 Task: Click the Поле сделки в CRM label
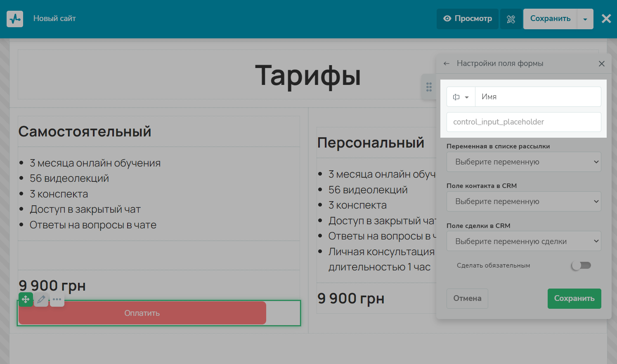click(x=478, y=226)
